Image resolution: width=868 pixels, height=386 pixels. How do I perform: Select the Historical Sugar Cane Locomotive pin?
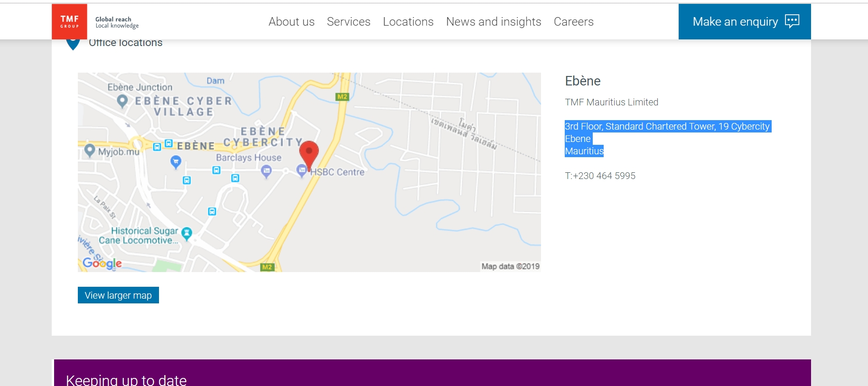[187, 233]
